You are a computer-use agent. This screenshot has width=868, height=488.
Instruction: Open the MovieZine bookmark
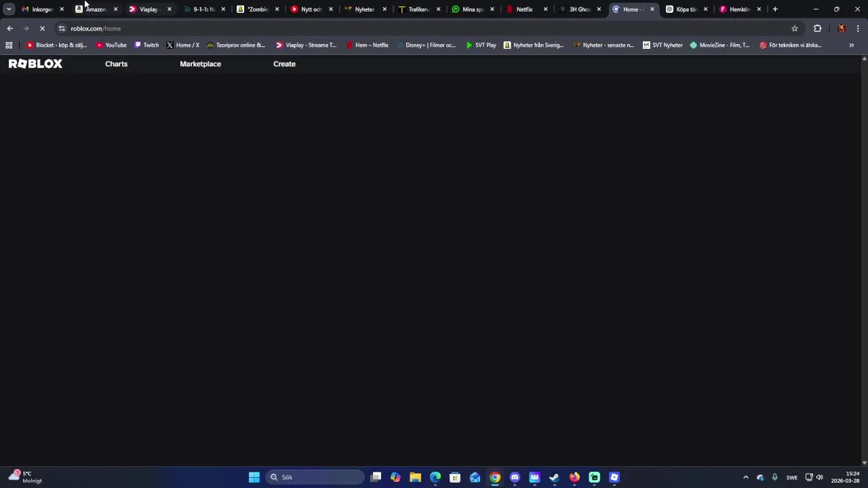click(x=719, y=45)
